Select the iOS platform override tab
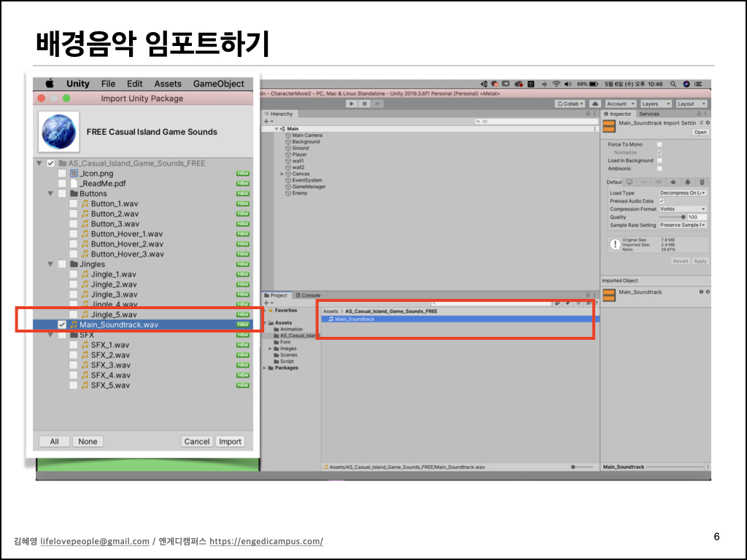 pyautogui.click(x=659, y=182)
